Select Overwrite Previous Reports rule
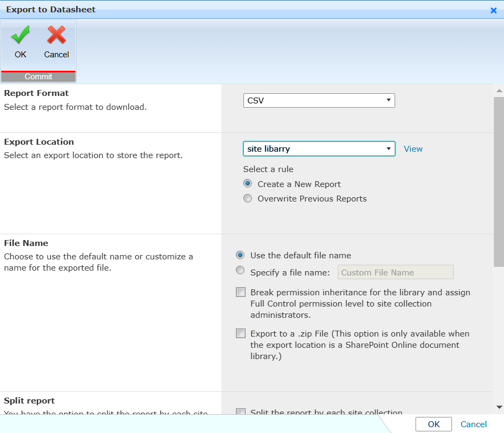 coord(248,198)
